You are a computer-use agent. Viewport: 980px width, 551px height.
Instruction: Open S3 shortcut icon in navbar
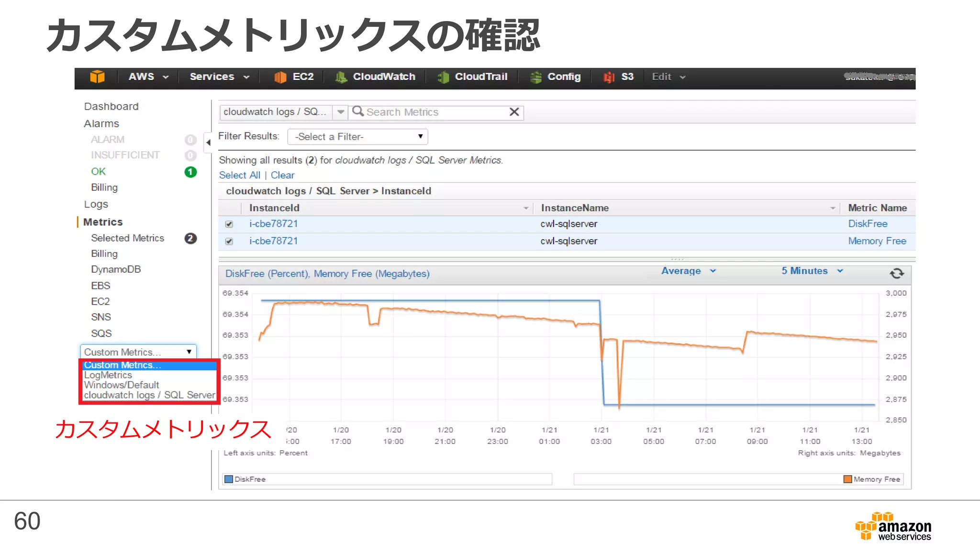pyautogui.click(x=609, y=77)
